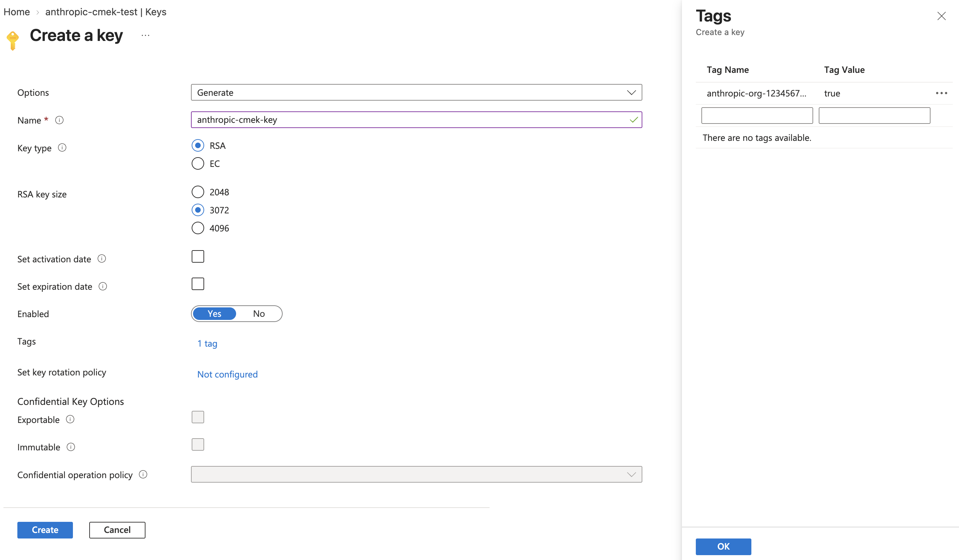This screenshot has width=959, height=560.
Task: Expand the Confidential operation policy dropdown
Action: coord(416,474)
